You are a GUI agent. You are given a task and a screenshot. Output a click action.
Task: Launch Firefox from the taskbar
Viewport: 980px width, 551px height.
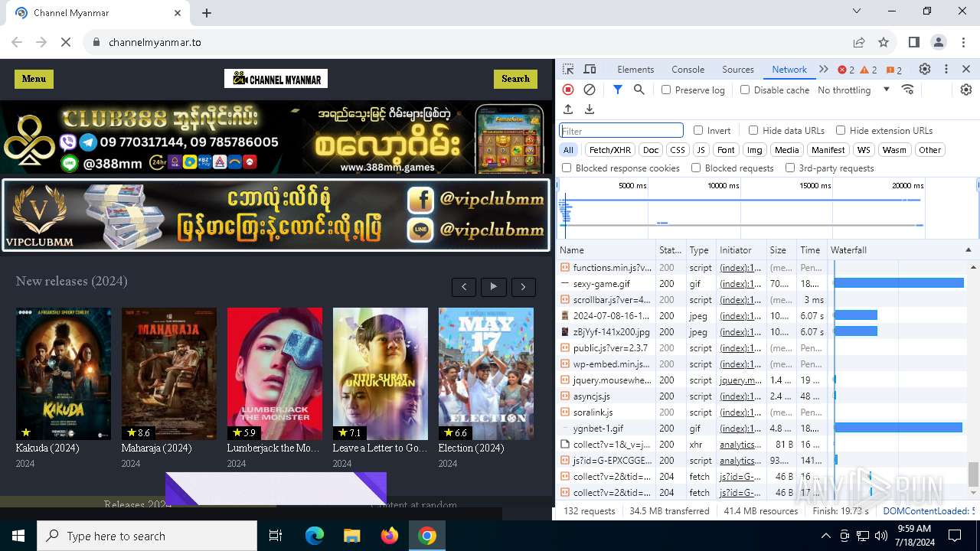pos(390,536)
